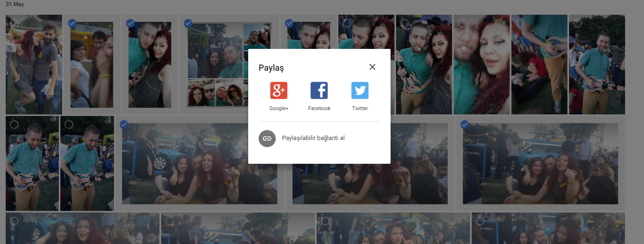Select the close-up of man in profile beside flower-crown woman
This screenshot has height=244, width=644.
(x=347, y=23)
